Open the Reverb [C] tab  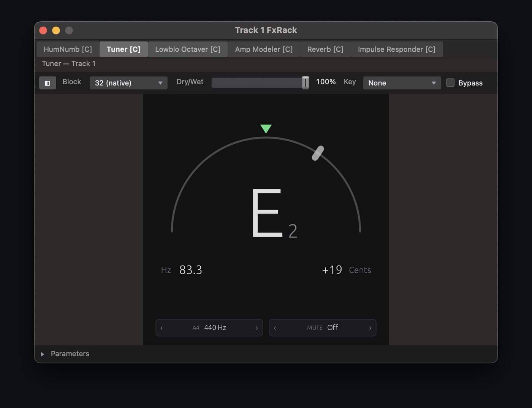325,49
